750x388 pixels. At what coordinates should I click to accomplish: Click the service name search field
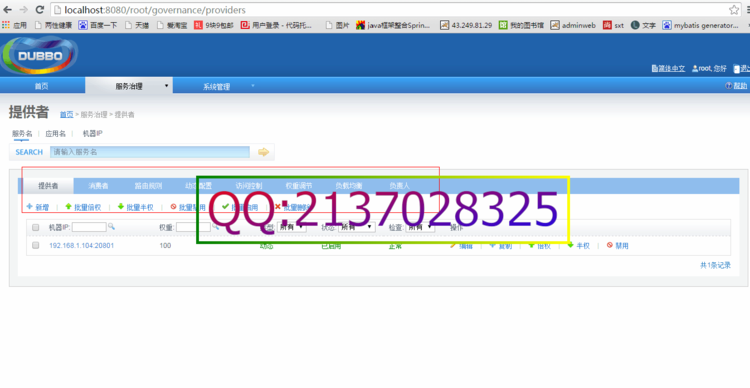click(150, 152)
